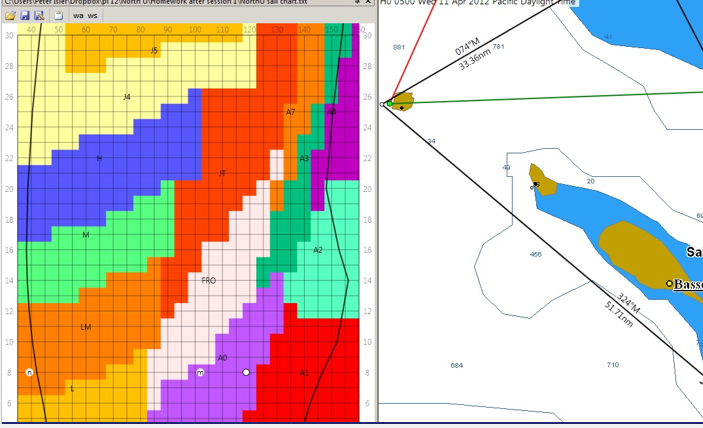Click the A3 sail zone label
The height and width of the screenshot is (428, 703).
tap(304, 158)
